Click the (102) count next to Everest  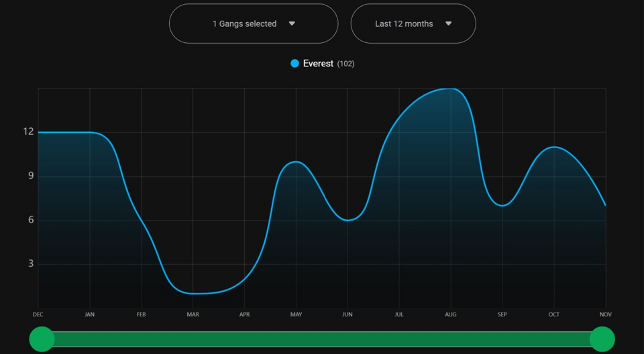point(345,64)
